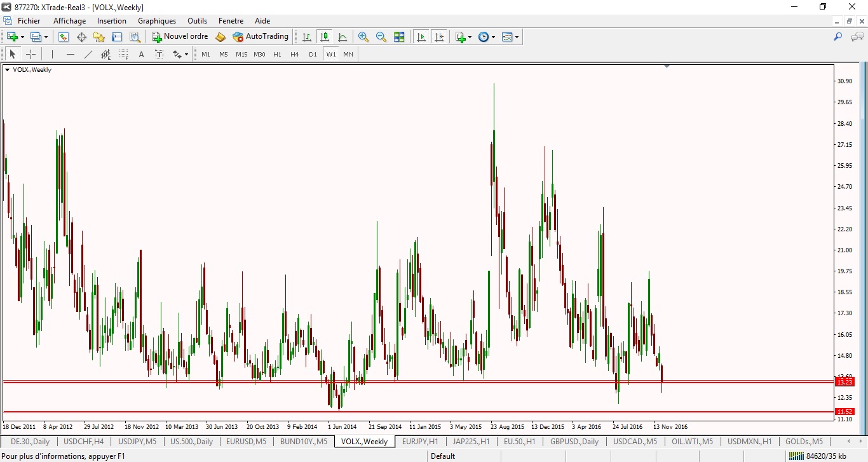This screenshot has width=868, height=462.
Task: Open the search magnifier at top right
Action: [x=837, y=37]
